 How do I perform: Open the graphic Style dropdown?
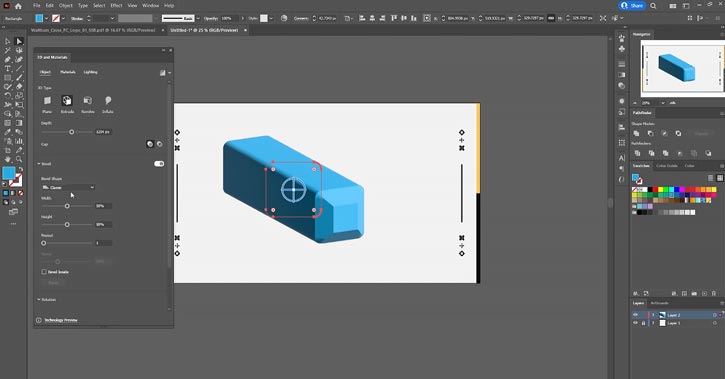pos(271,18)
